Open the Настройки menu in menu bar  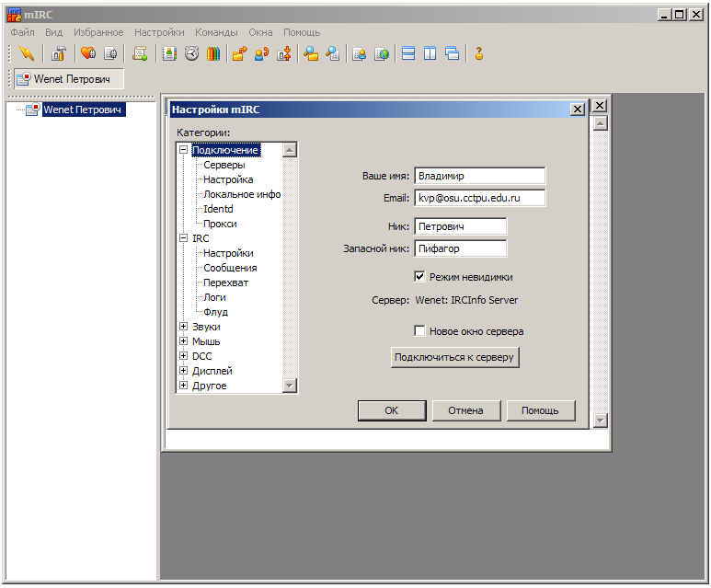click(x=159, y=32)
